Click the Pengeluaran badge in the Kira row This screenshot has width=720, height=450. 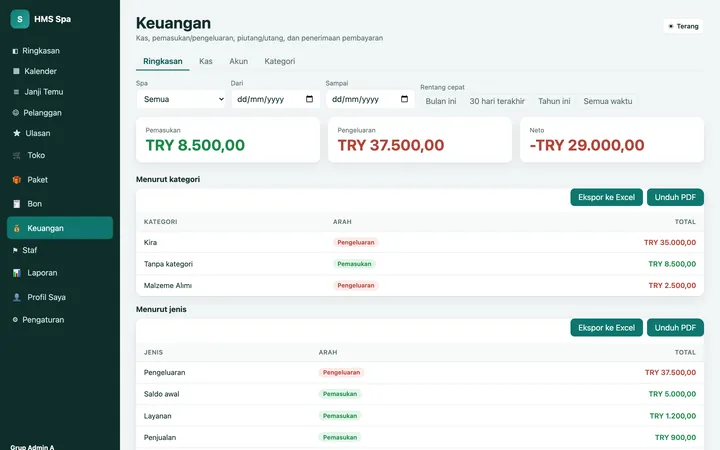[356, 242]
